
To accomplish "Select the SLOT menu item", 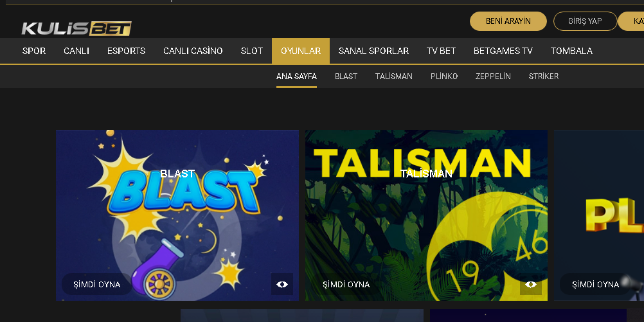I will pos(252,51).
